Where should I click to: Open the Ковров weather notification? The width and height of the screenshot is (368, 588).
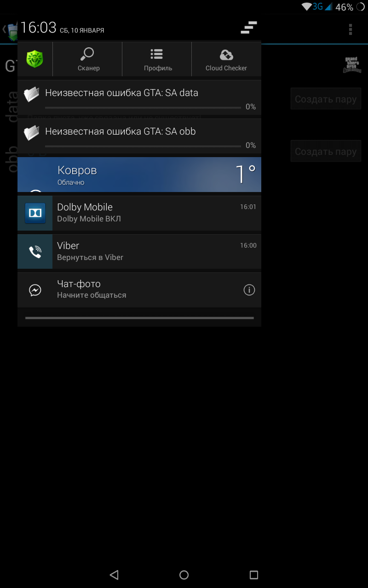click(139, 175)
